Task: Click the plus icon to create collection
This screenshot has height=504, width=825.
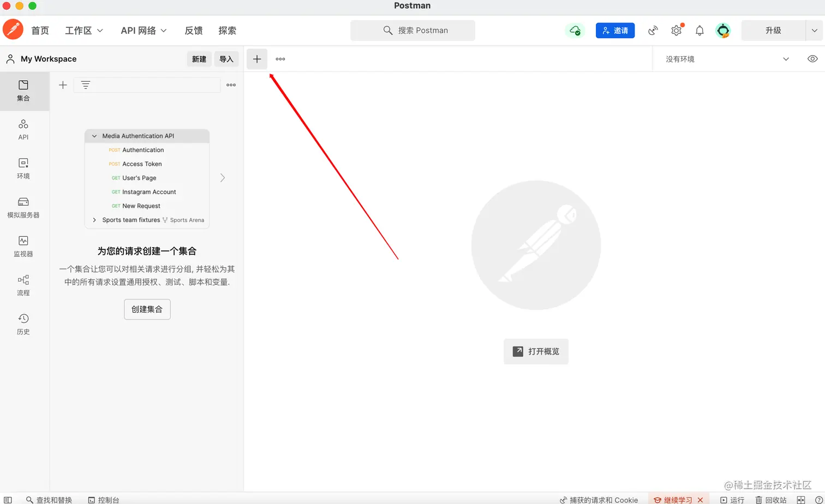Action: tap(63, 85)
